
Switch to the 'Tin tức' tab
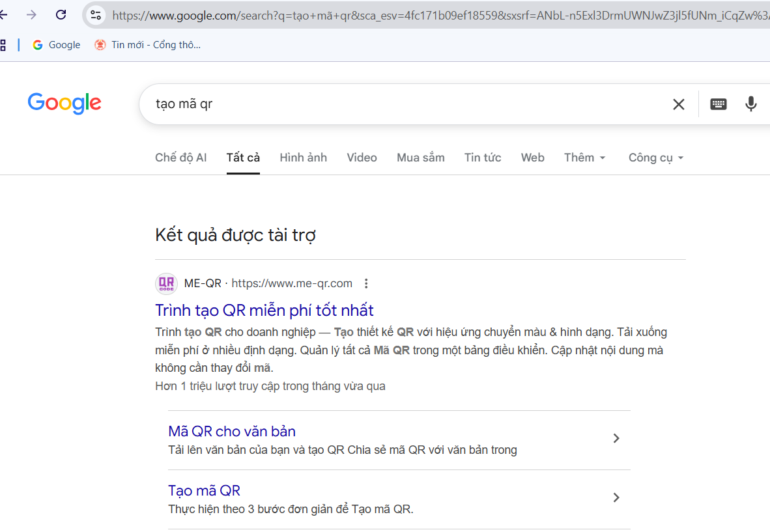483,158
